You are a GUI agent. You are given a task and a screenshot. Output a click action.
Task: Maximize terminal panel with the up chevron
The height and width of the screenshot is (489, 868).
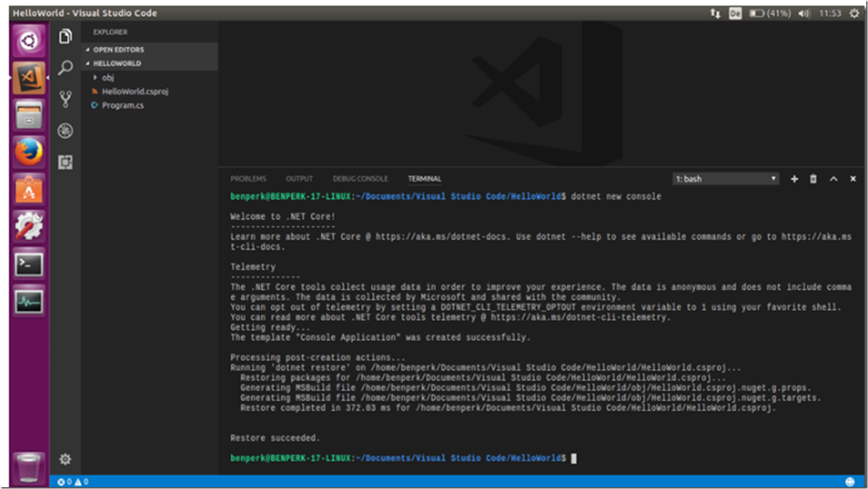pyautogui.click(x=833, y=179)
